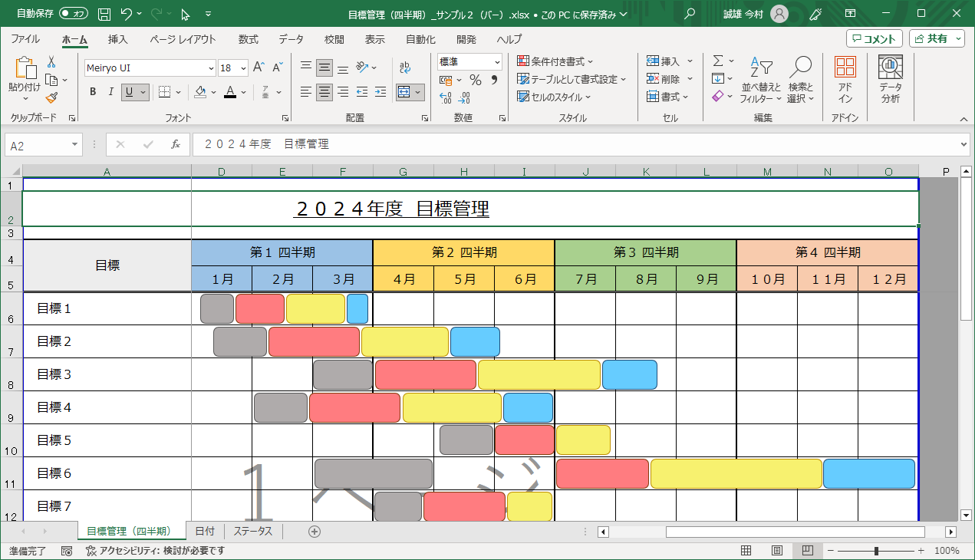Screen dimensions: 975x560
Task: Click the insert function fx icon
Action: [x=176, y=144]
